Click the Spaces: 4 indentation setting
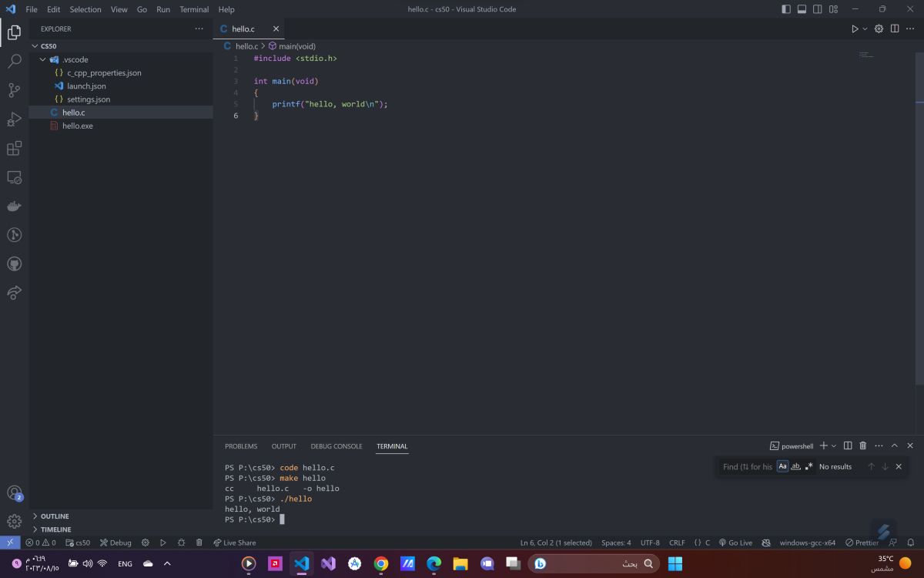This screenshot has width=924, height=578. [x=616, y=543]
